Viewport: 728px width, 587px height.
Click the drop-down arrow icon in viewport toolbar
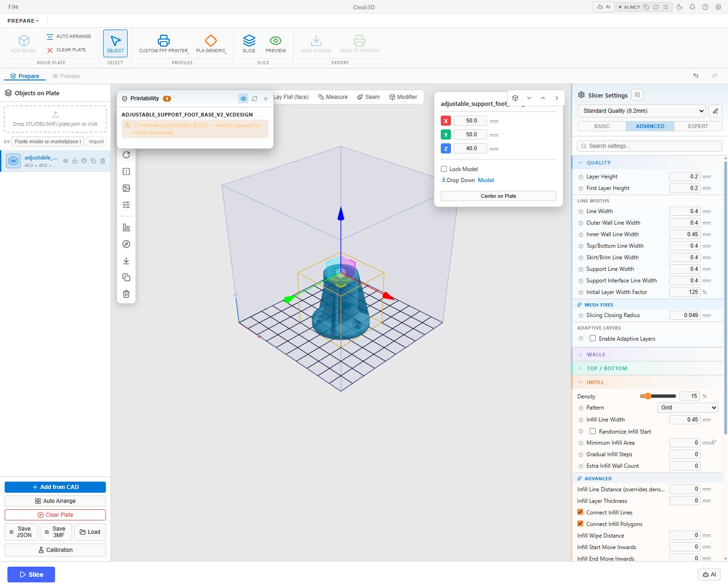click(x=126, y=261)
